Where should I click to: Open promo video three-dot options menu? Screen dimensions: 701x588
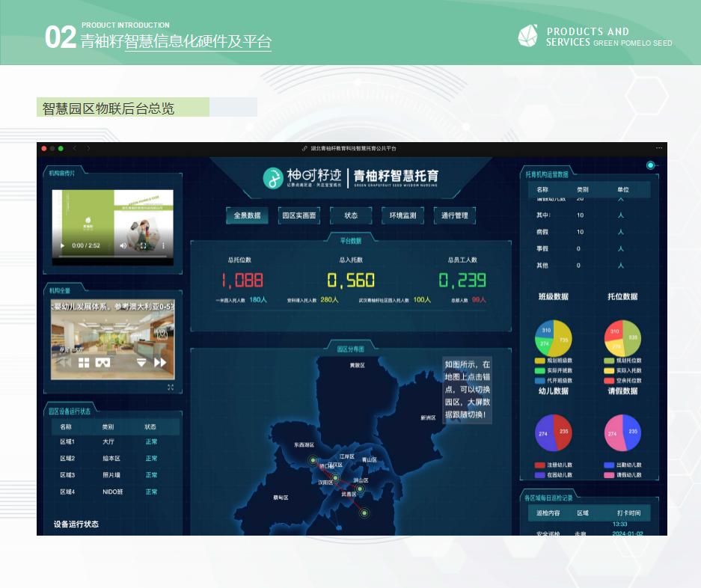coord(163,245)
